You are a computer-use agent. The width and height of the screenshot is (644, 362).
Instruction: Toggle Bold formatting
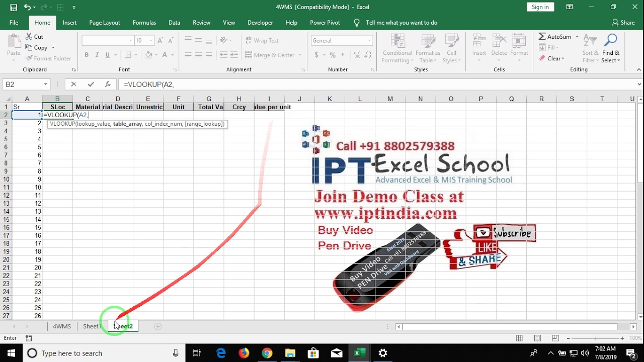pos(87,55)
